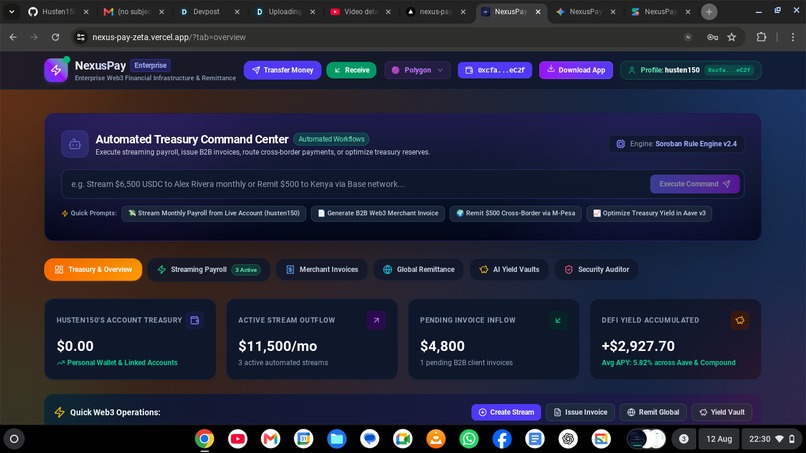The width and height of the screenshot is (806, 453).
Task: Select the Generate B2B Web3 Merchant Invoice prompt
Action: pos(378,213)
